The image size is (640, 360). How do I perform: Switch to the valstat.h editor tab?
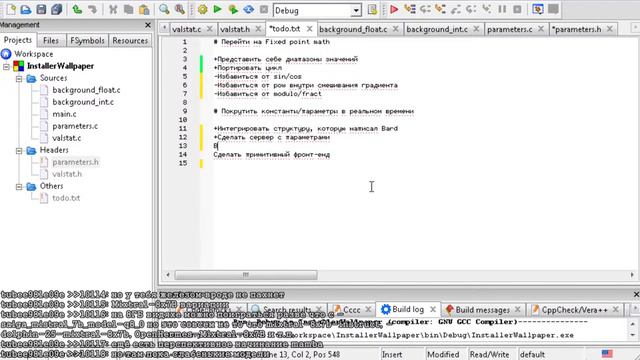pyautogui.click(x=235, y=29)
